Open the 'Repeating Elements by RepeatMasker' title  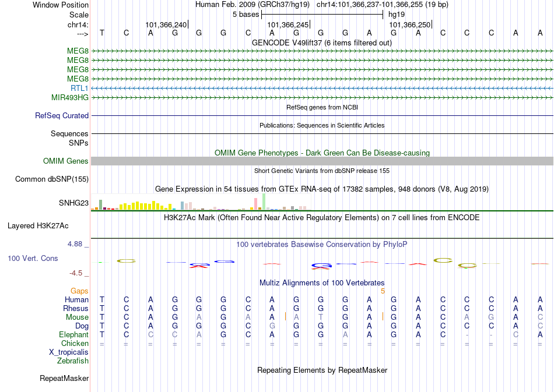tap(322, 370)
